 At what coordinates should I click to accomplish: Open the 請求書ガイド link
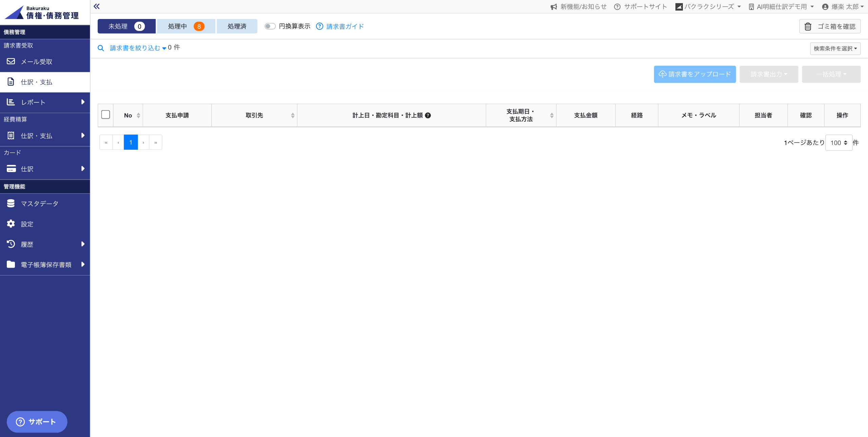point(345,26)
